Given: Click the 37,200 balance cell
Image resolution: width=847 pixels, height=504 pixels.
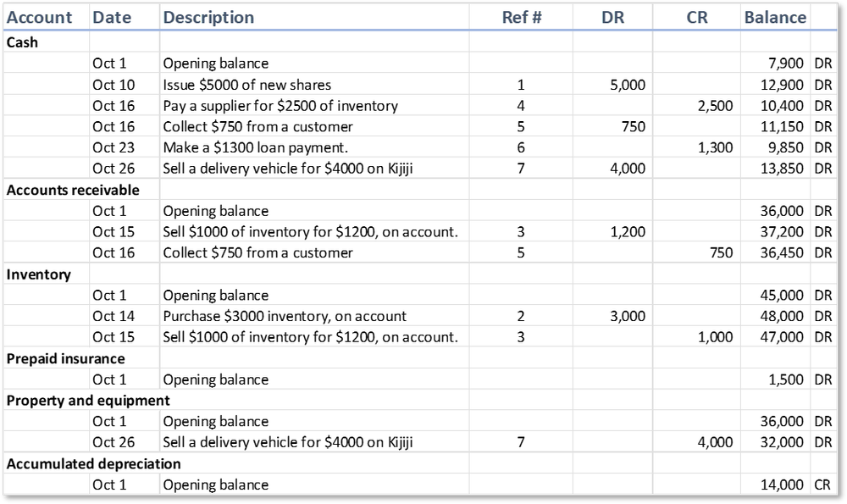Looking at the screenshot, I should (x=782, y=232).
